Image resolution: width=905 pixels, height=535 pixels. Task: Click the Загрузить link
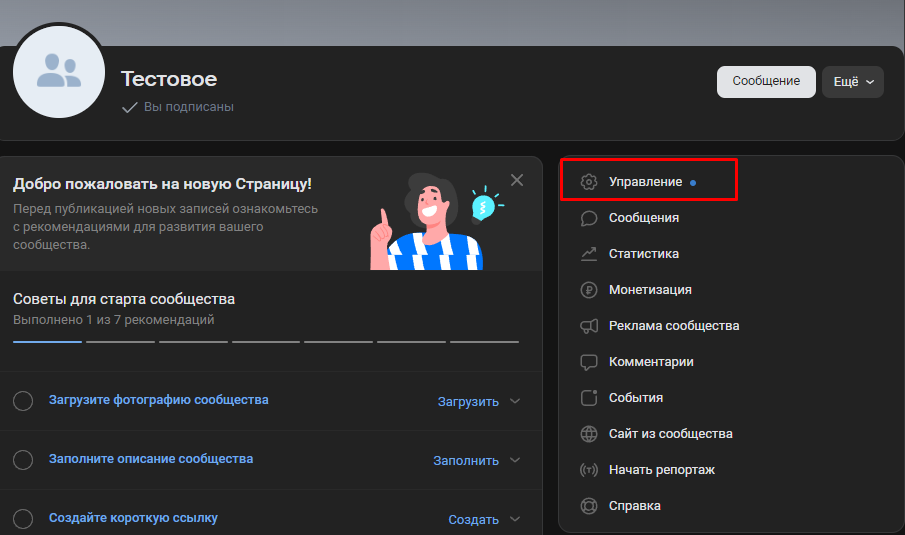[x=468, y=402]
